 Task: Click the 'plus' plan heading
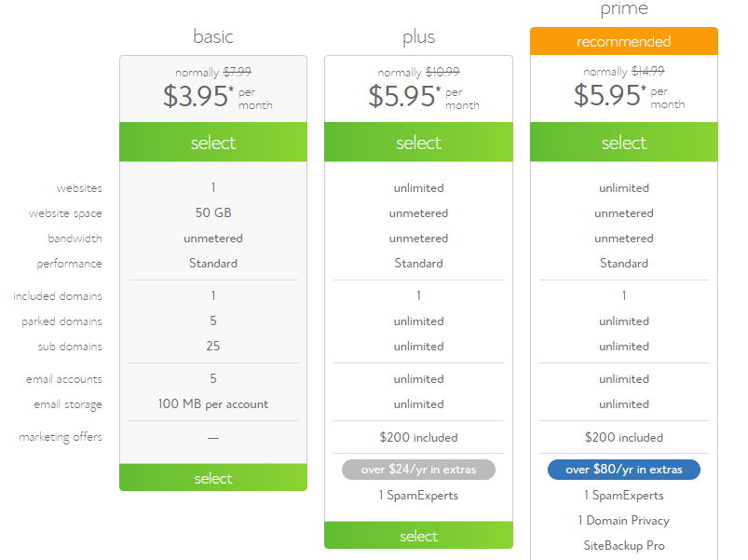point(418,37)
